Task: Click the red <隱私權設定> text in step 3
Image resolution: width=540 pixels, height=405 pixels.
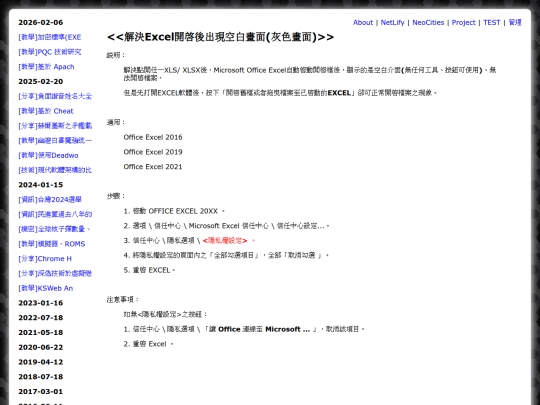Action: click(x=225, y=241)
